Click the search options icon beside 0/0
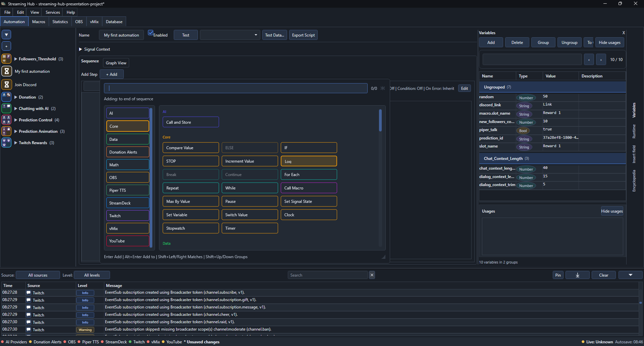The width and height of the screenshot is (644, 346). click(x=383, y=88)
